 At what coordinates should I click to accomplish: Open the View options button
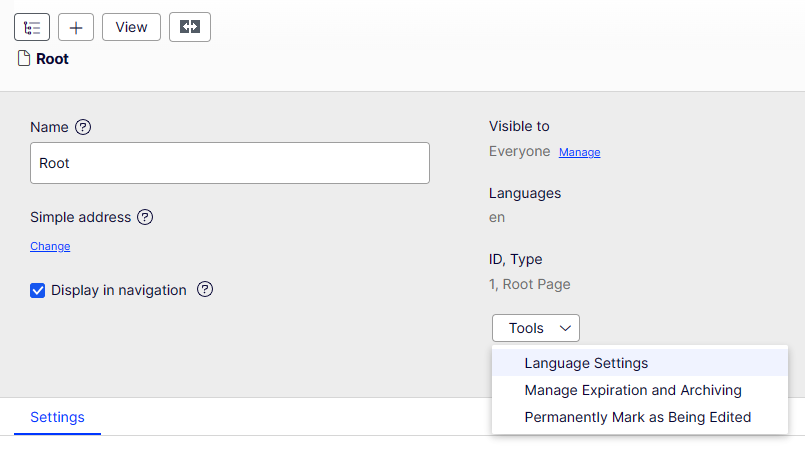point(131,27)
